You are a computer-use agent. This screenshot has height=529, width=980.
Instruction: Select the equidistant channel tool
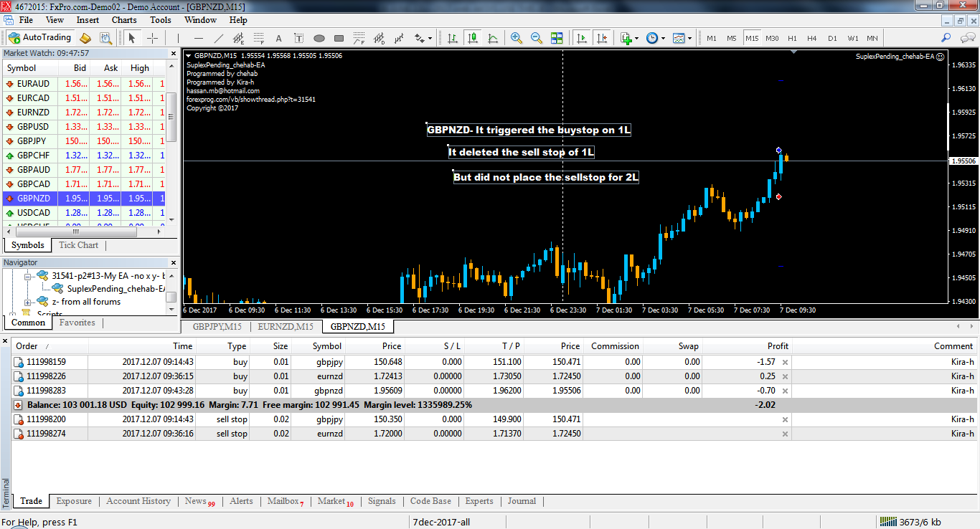click(239, 38)
